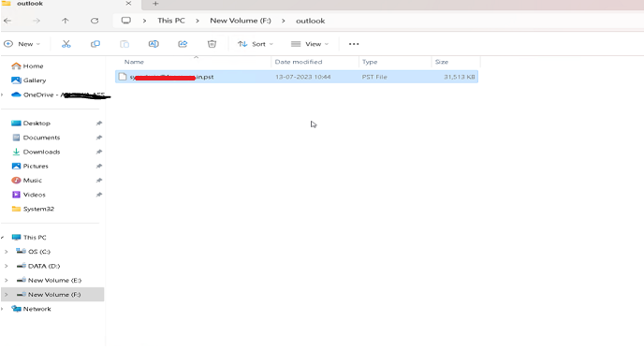The image size is (644, 350).
Task: Click outlook in the breadcrumb path
Action: pyautogui.click(x=310, y=21)
